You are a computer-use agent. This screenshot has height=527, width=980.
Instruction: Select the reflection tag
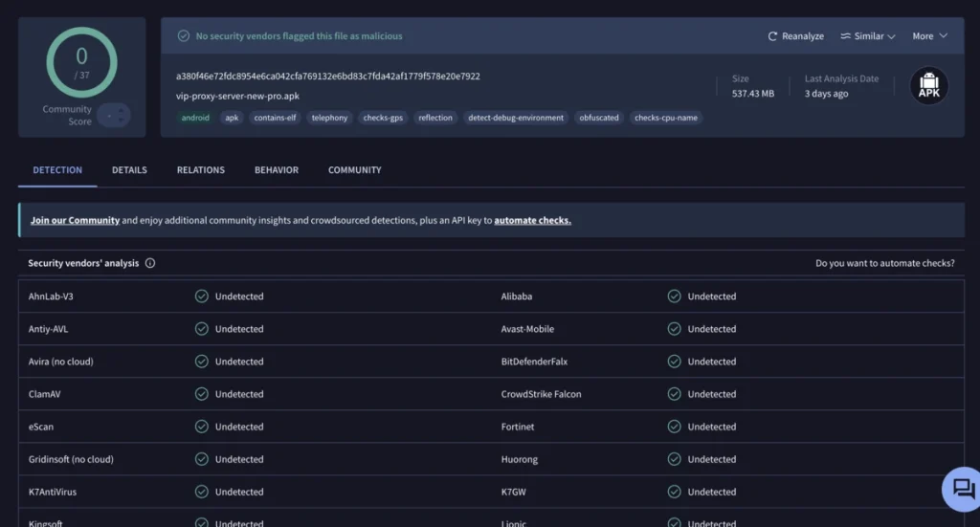[435, 118]
